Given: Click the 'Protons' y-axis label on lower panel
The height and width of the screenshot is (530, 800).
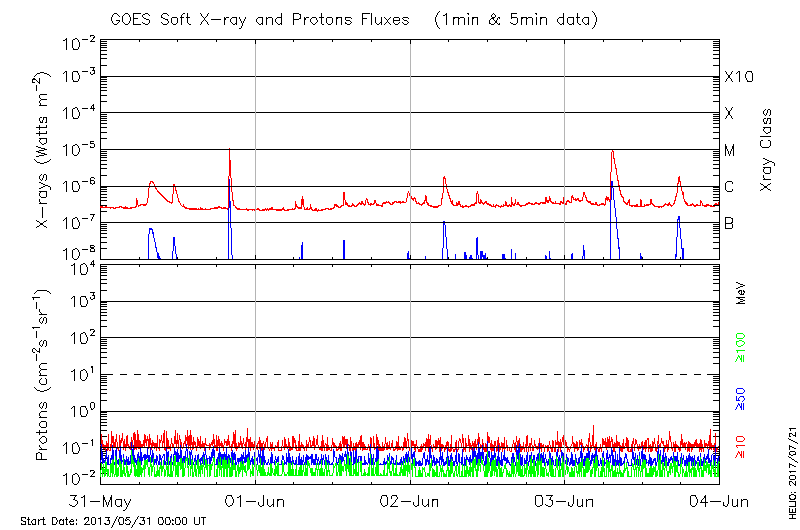Looking at the screenshot, I should [45, 375].
